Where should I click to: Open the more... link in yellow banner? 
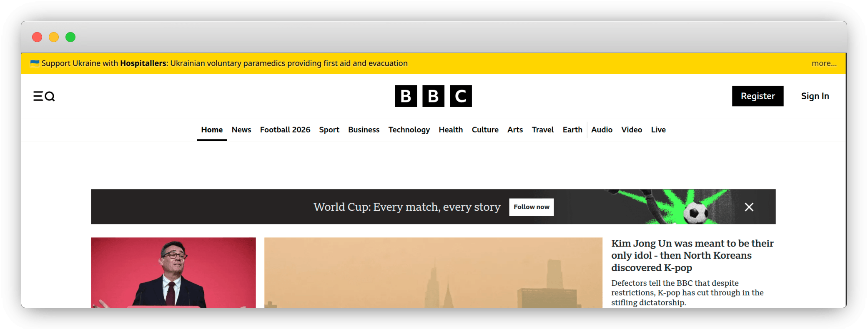point(824,63)
